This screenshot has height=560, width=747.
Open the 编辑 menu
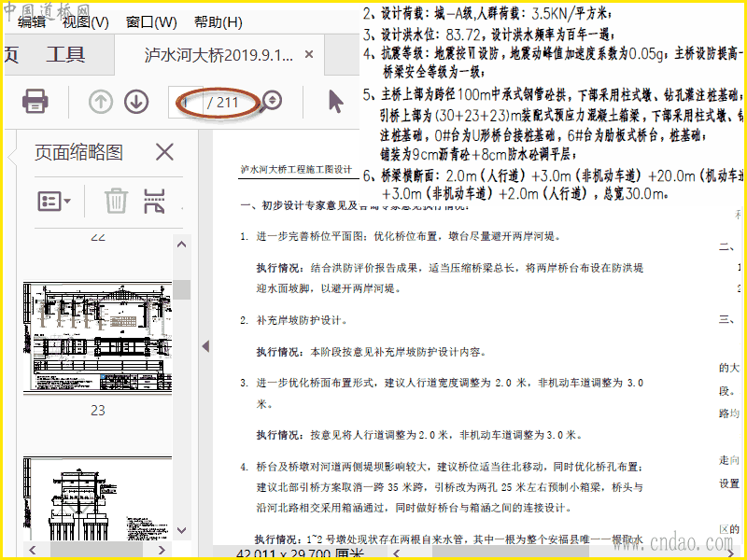click(x=32, y=21)
